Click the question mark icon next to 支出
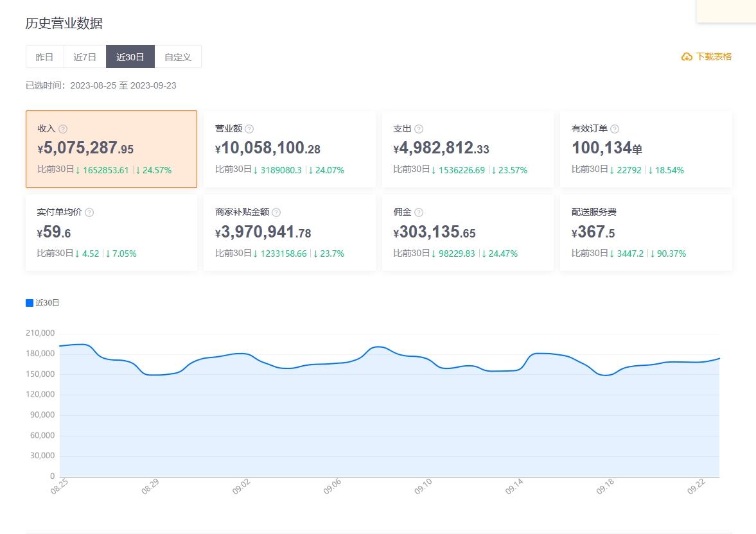Screen dimensions: 756x534 pos(419,129)
